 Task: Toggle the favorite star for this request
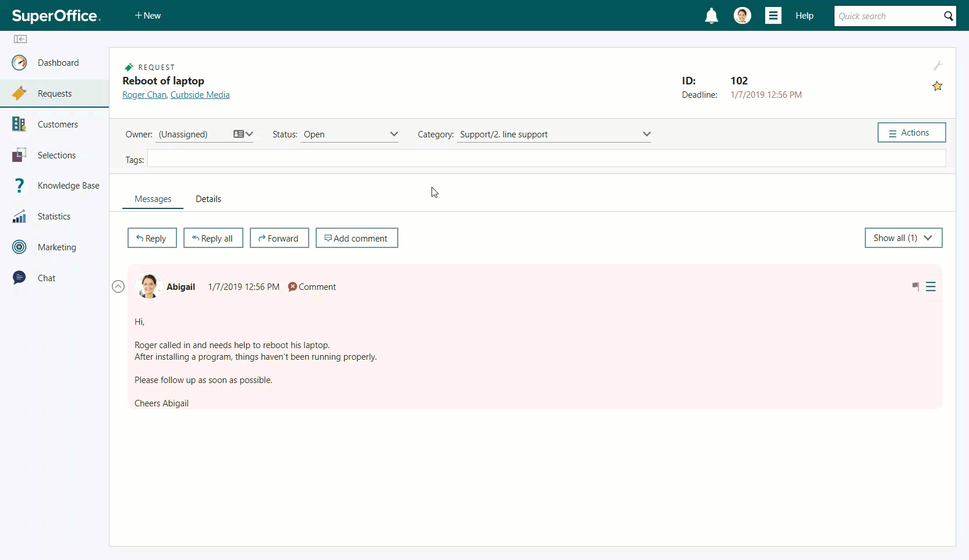[x=937, y=86]
